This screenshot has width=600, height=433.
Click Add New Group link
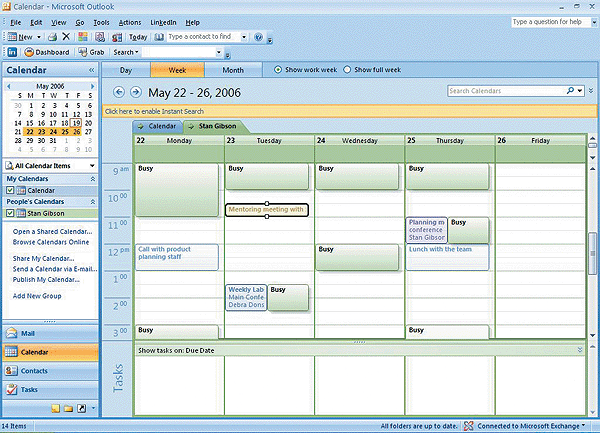(37, 296)
